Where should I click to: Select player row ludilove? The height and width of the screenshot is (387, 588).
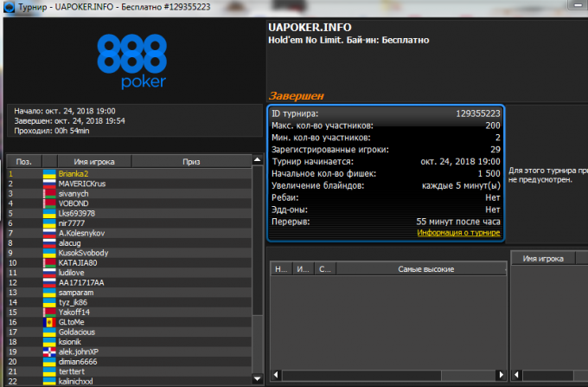coord(129,273)
